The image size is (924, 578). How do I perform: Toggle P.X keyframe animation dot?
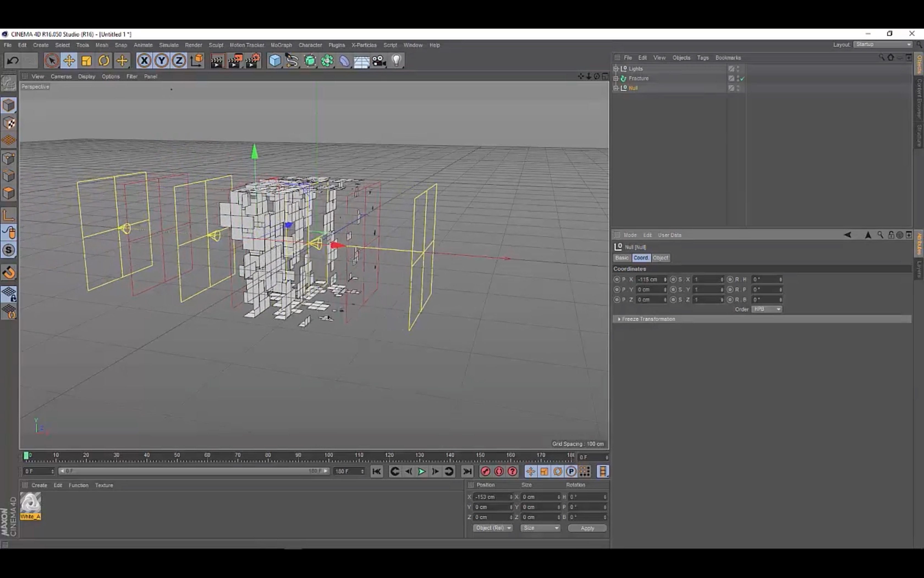(617, 279)
